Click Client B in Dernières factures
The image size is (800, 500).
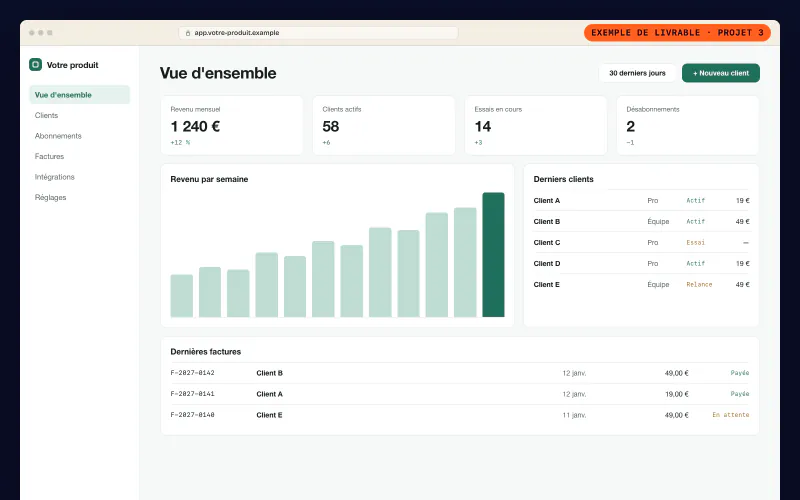point(269,373)
